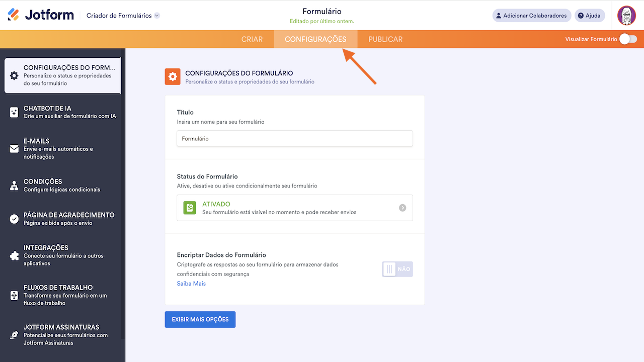
Task: Open the Chatbot de IA settings panel
Action: (x=14, y=112)
